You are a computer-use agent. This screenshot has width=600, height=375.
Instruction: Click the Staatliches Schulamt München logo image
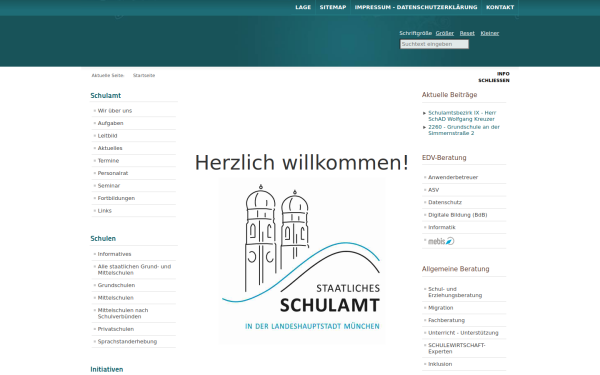point(302,260)
